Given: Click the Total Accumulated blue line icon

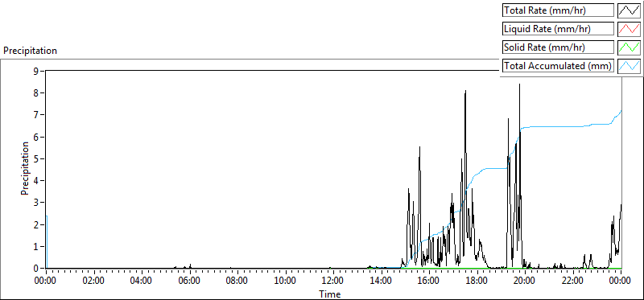Looking at the screenshot, I should 629,66.
